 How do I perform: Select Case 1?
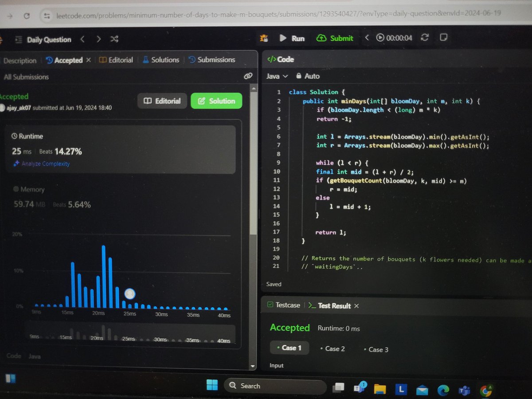[289, 348]
